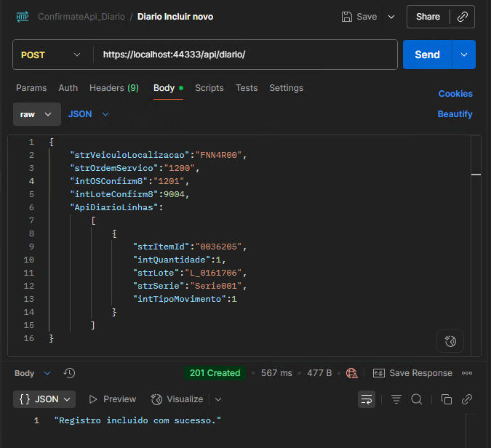Open response history clock icon
This screenshot has height=448, width=491.
point(69,373)
